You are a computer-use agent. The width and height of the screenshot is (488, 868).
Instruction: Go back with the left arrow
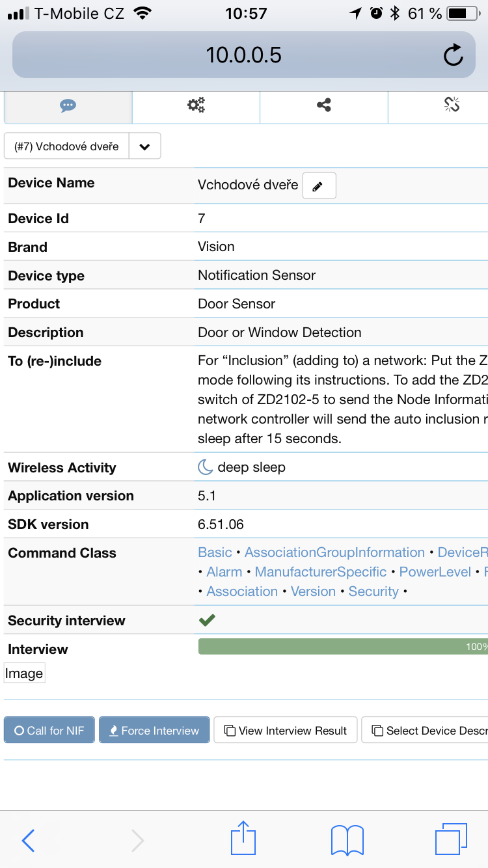28,840
